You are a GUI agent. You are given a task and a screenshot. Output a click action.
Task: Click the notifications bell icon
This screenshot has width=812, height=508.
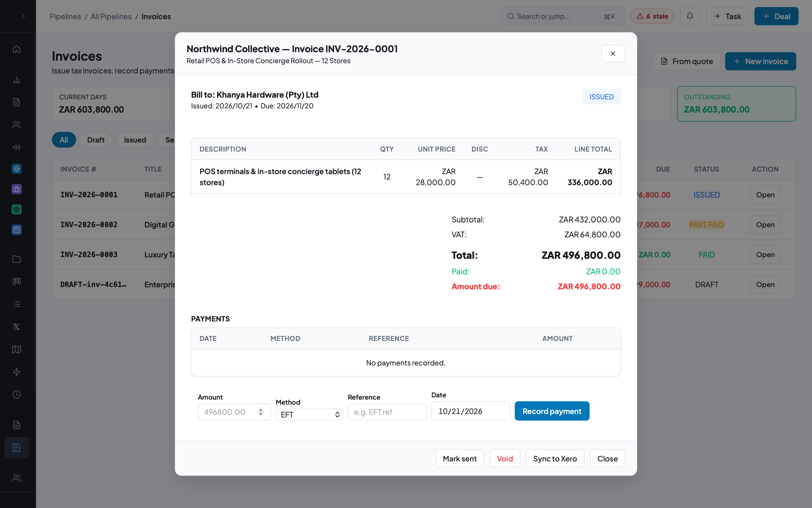690,16
